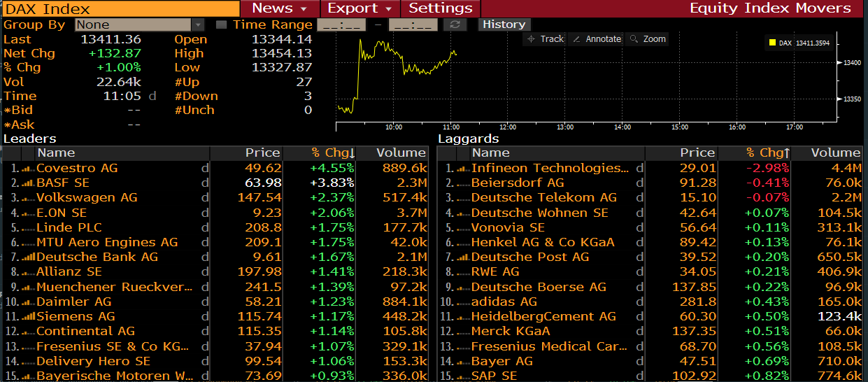868x382 pixels.
Task: Click the volume bars icon beside HeidelbergCement AG
Action: click(x=463, y=317)
